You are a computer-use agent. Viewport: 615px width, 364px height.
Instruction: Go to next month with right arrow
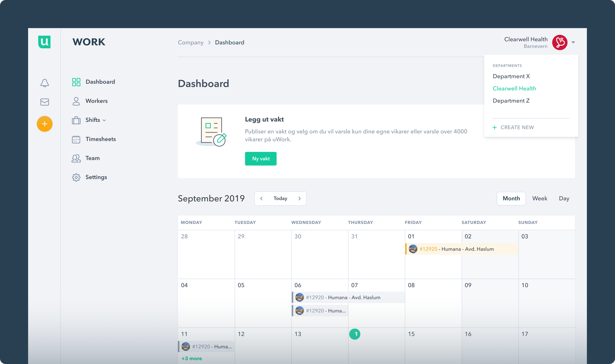[x=299, y=198]
